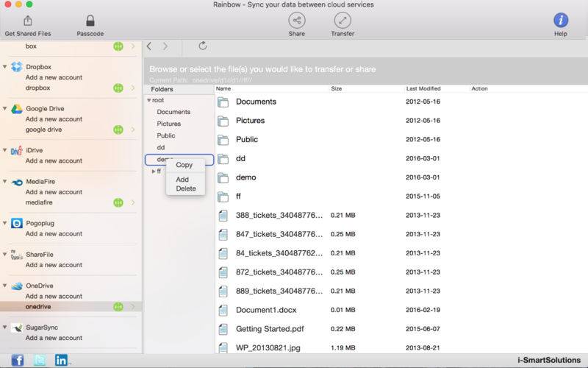Screen dimensions: 588x368
Task: Add a new account under Google Drive
Action: coord(54,119)
